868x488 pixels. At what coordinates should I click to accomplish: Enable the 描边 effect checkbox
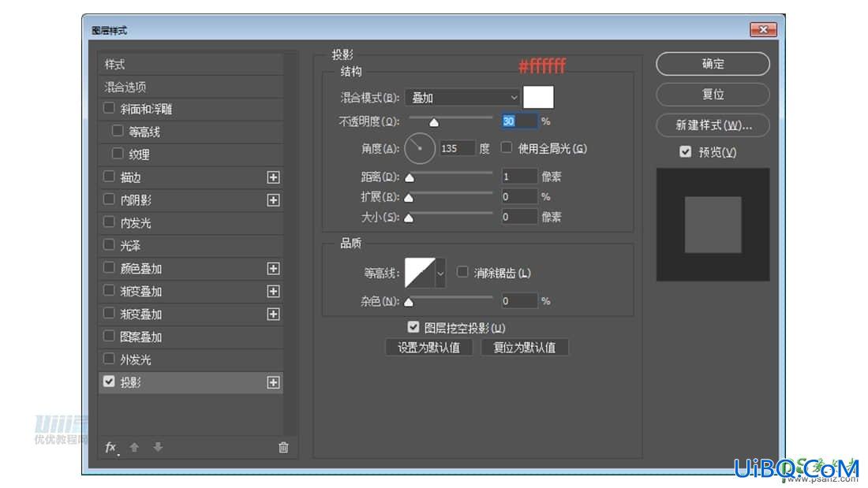[x=109, y=176]
